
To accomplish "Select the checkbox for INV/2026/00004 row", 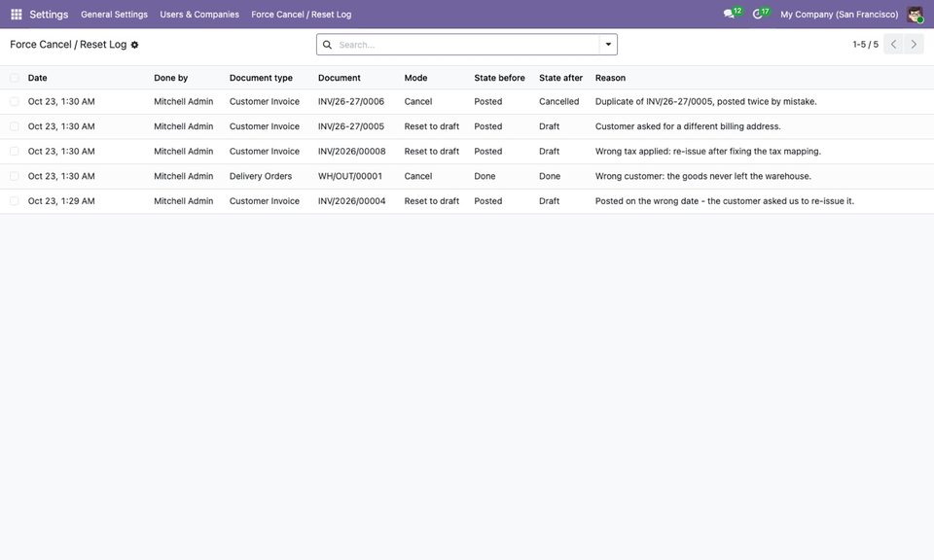I will [x=15, y=201].
